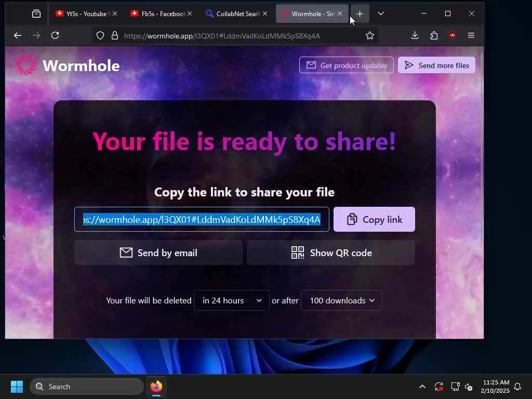Click Show QR code button
Screen dimensions: 532x399
[331, 253]
